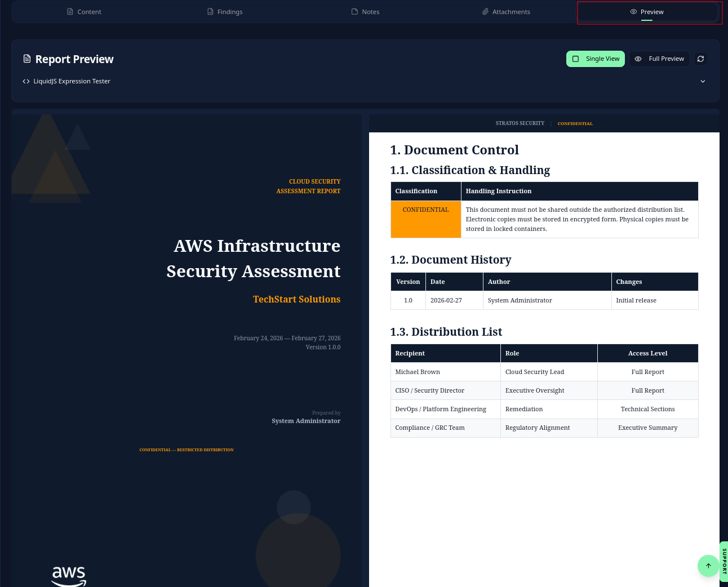Click the Cloud Security Lead role cell
This screenshot has height=587, width=728.
point(549,372)
